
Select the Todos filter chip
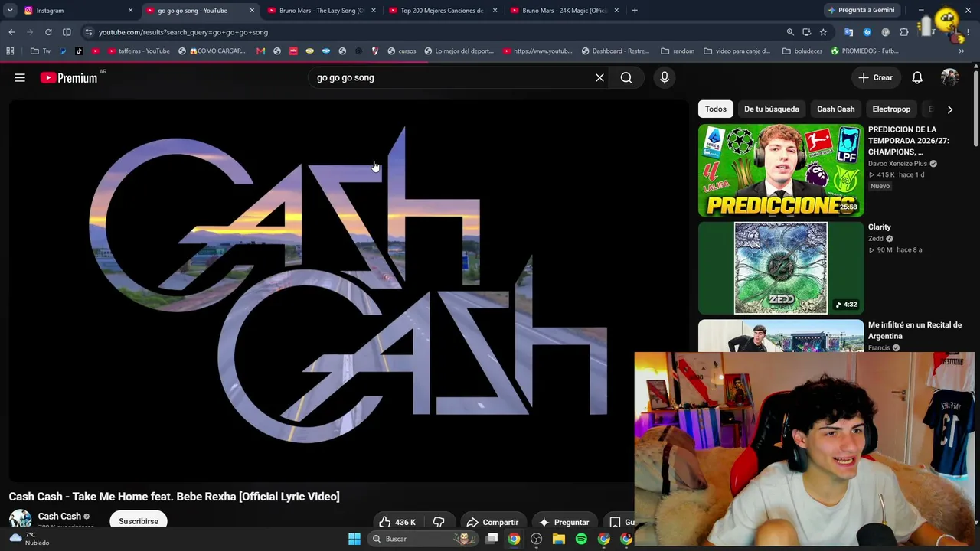pos(716,109)
